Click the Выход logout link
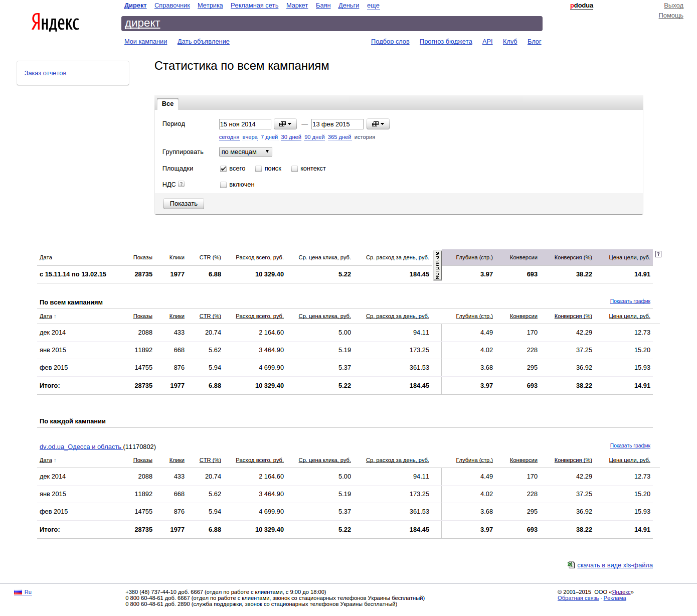This screenshot has height=616, width=697. coord(673,6)
